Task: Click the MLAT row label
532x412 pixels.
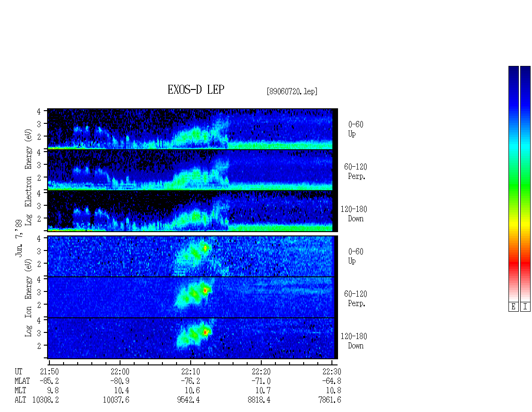Action: pyautogui.click(x=22, y=381)
